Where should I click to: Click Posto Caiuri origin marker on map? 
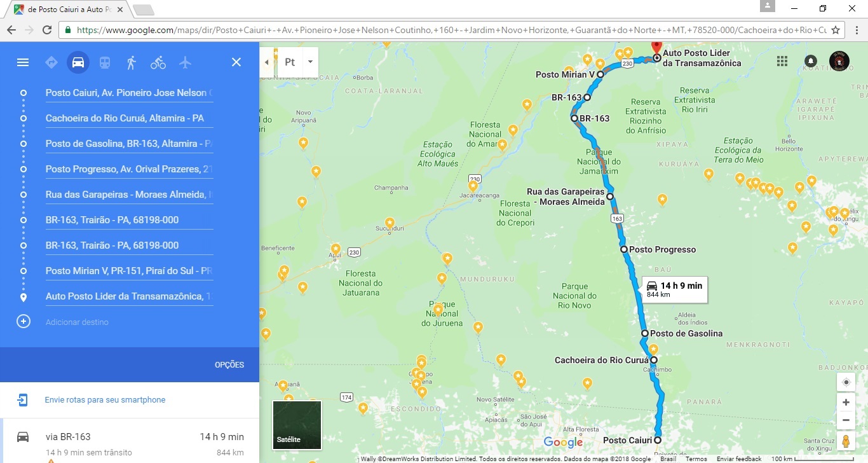pyautogui.click(x=657, y=440)
